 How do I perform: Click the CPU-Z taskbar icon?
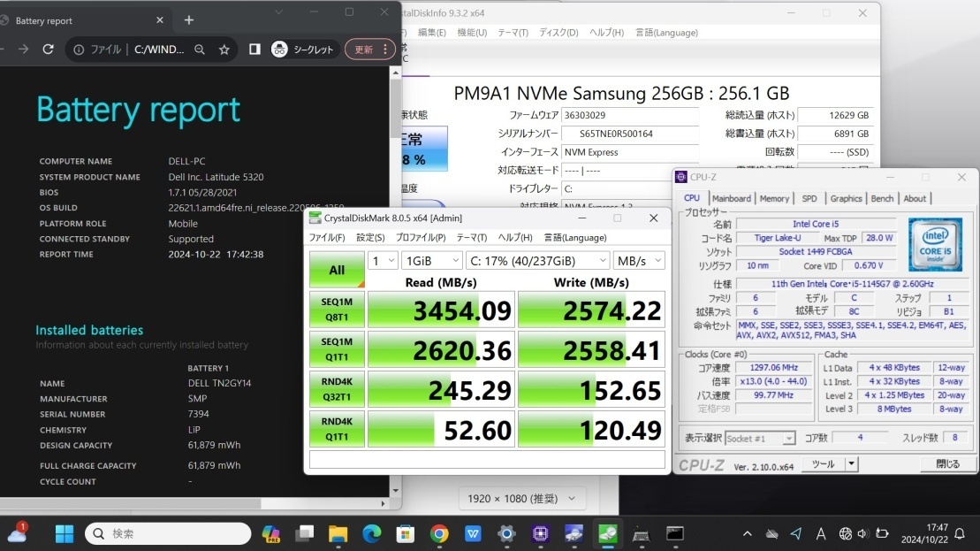tap(540, 533)
